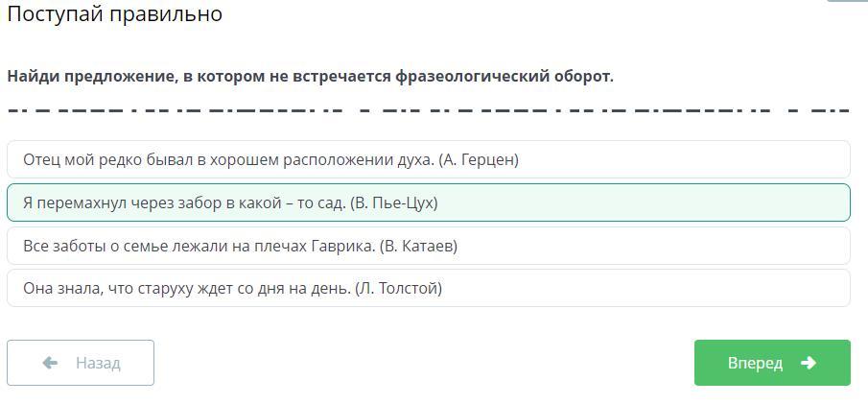Click the author name «(В. Катаев)»

pyautogui.click(x=418, y=247)
